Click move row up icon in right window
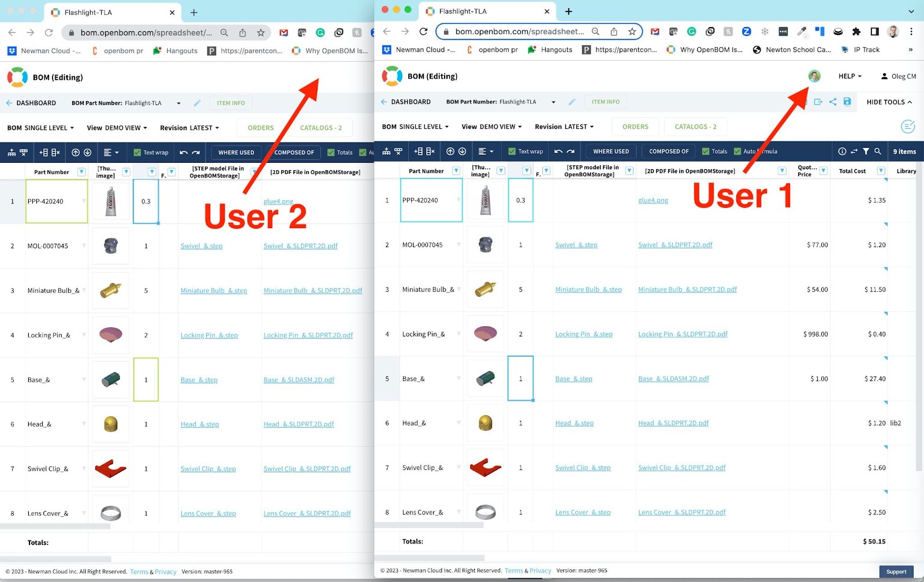 [450, 151]
